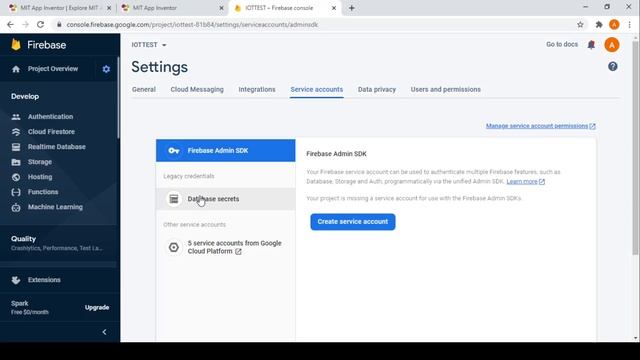
Task: Open a new browser tab
Action: tap(351, 8)
